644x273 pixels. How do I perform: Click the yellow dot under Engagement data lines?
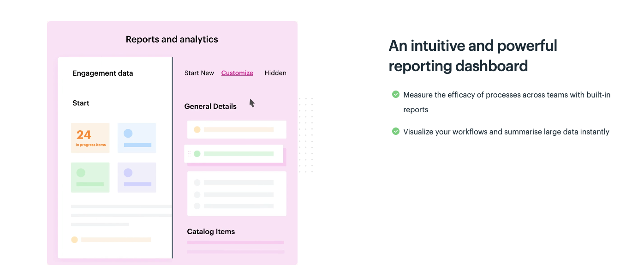pos(74,240)
